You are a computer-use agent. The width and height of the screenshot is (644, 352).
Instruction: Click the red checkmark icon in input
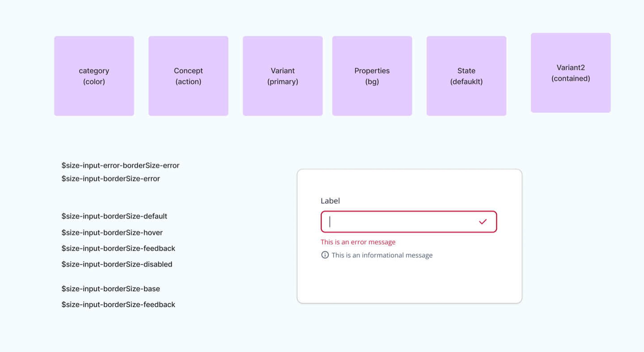click(483, 222)
